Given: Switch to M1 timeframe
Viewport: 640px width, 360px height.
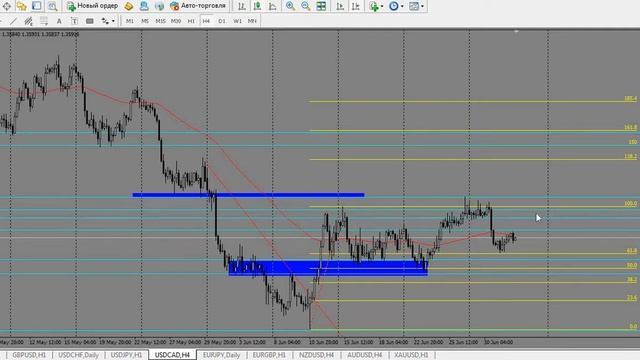Looking at the screenshot, I should (130, 21).
